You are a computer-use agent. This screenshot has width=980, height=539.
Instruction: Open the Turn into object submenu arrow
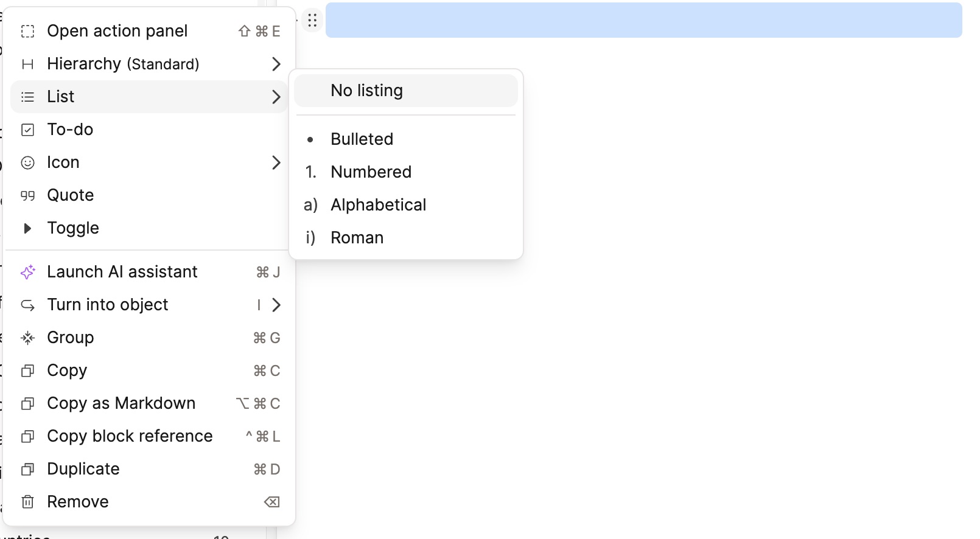pos(276,305)
